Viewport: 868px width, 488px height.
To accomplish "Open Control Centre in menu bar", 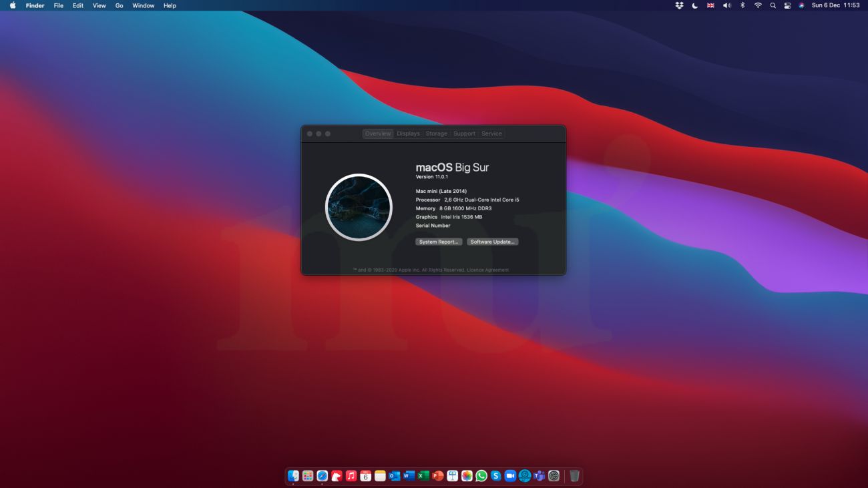I will 787,5.
